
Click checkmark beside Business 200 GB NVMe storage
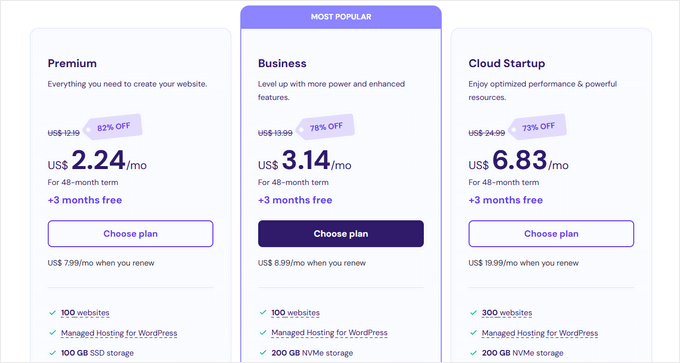click(x=263, y=353)
